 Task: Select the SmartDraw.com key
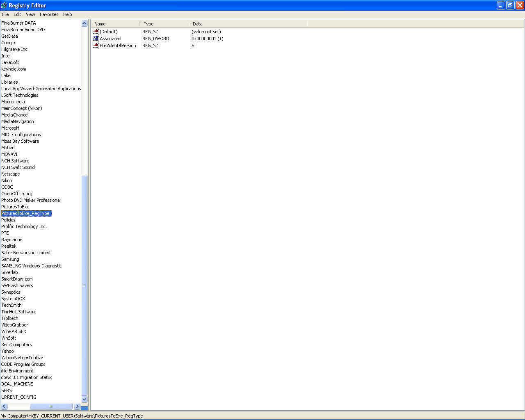click(x=17, y=279)
